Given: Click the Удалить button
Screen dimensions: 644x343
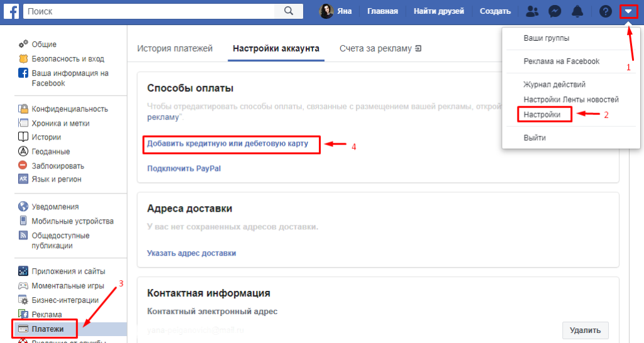Looking at the screenshot, I should tap(586, 330).
